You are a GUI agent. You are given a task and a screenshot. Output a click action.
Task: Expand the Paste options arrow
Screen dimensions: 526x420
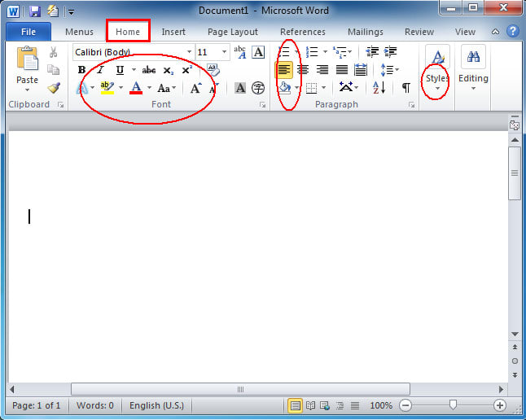[x=27, y=90]
